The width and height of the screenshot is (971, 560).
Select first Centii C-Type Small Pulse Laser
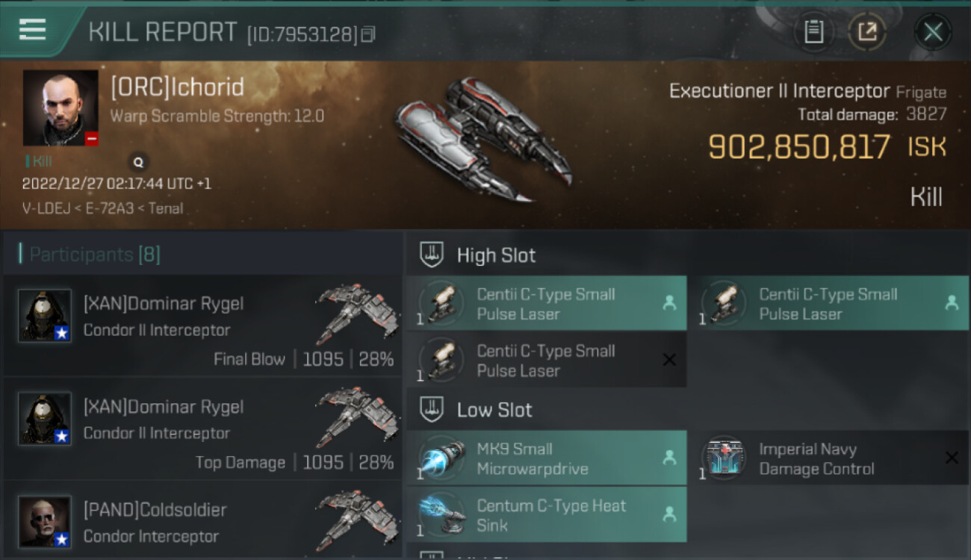point(546,303)
